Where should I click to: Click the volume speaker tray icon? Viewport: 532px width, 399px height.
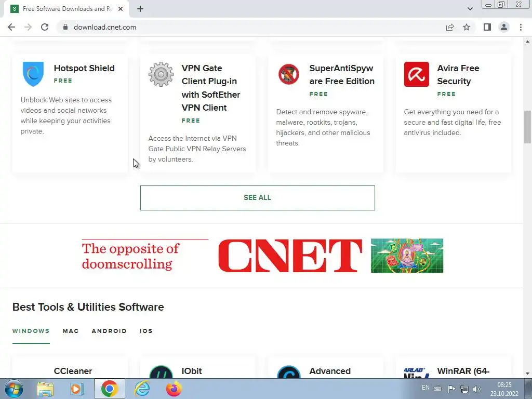coord(477,389)
